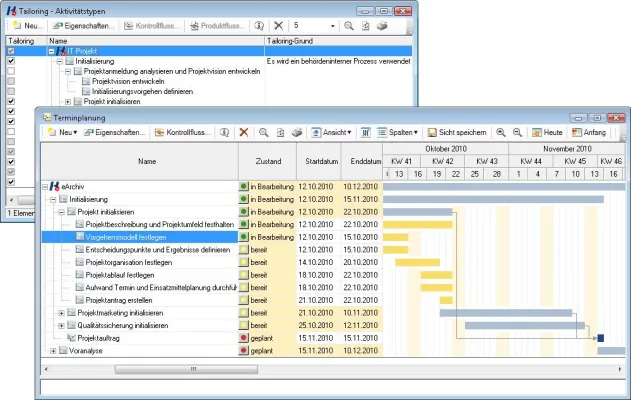Zoom in the Gantt chart timeline

point(501,132)
